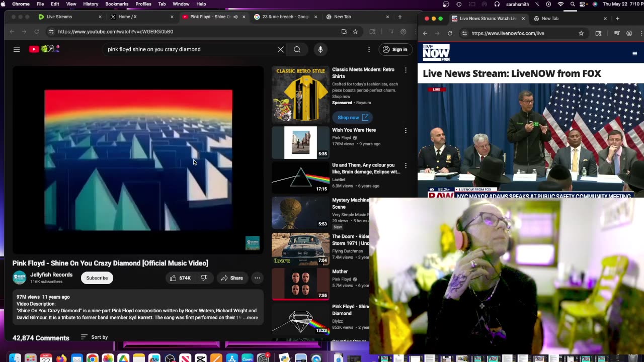Viewport: 644px width, 362px height.
Task: Share the Shine On You Crazy Diamond video
Action: click(231, 278)
